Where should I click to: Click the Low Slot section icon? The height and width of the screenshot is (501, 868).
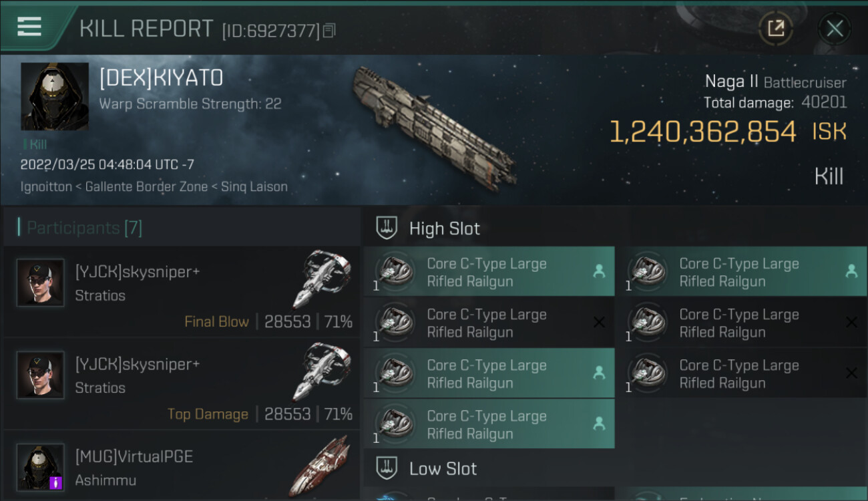[387, 468]
